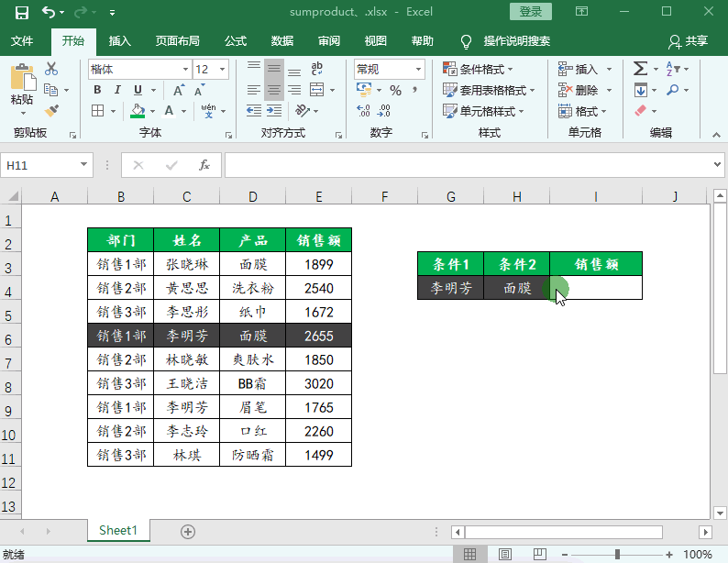The height and width of the screenshot is (563, 728).
Task: Switch to Page Layout view
Action: (x=504, y=554)
